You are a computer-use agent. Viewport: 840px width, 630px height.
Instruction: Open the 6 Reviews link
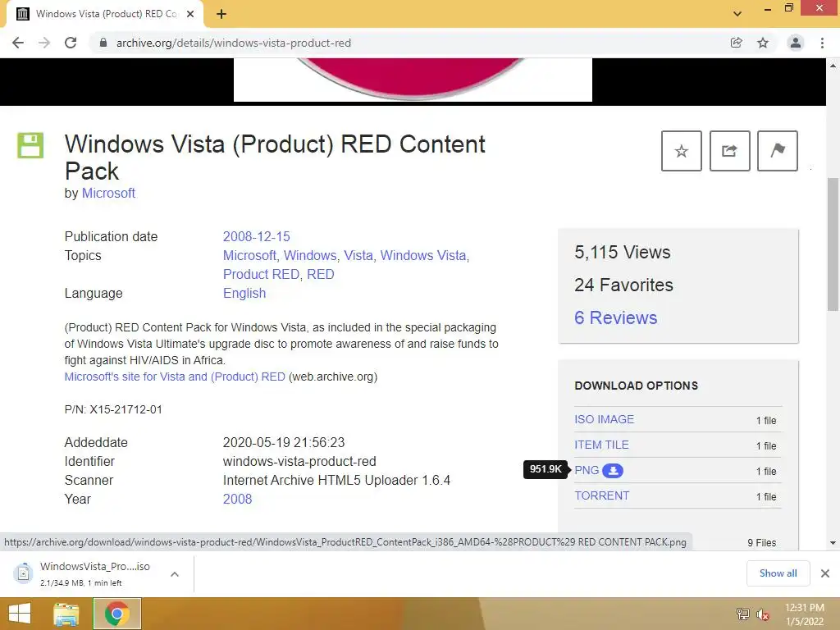[615, 317]
